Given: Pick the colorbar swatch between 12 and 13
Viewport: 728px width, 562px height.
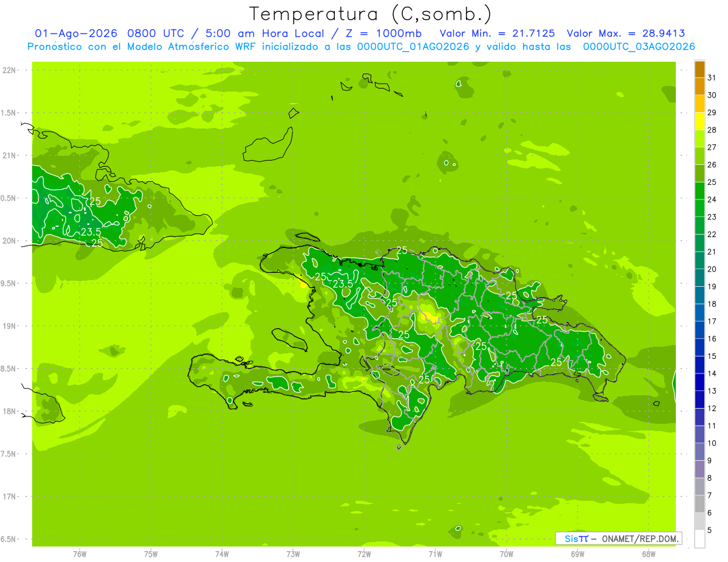Looking at the screenshot, I should coord(699,400).
